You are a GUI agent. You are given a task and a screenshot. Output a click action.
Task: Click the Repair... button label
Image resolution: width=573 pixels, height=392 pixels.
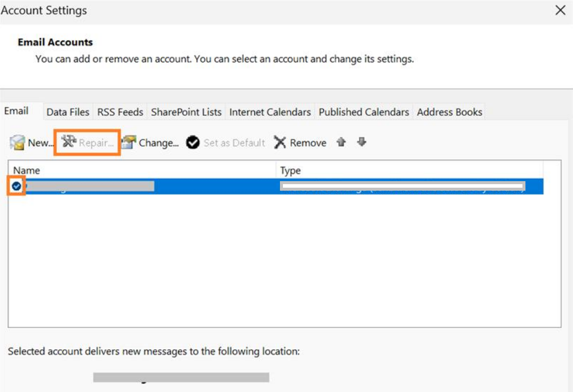pyautogui.click(x=96, y=143)
